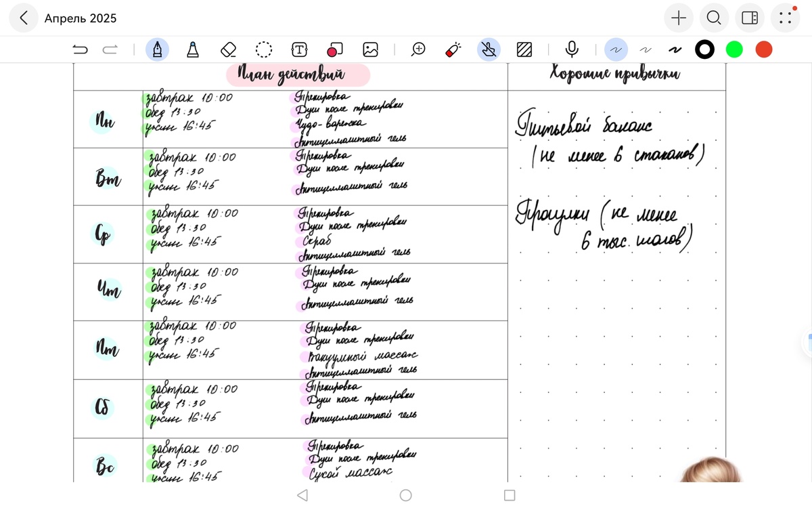Viewport: 812px width, 508px height.
Task: Tap the Пт day label
Action: click(106, 348)
